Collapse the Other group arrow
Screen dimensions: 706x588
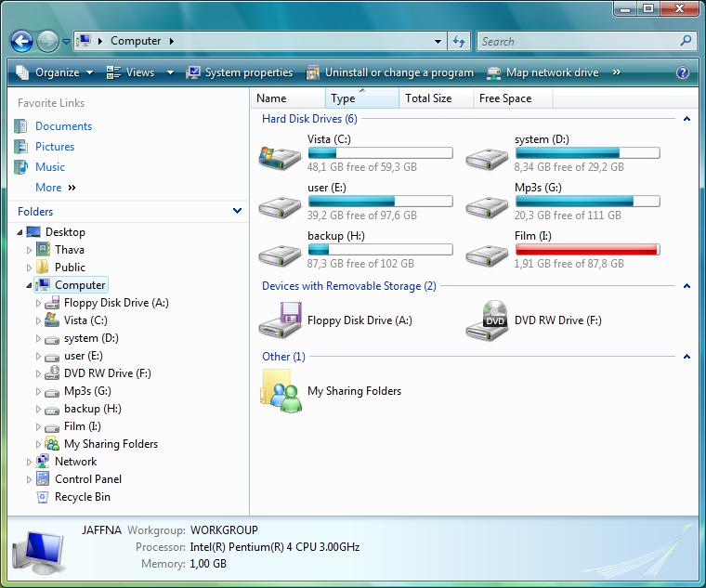pos(686,357)
